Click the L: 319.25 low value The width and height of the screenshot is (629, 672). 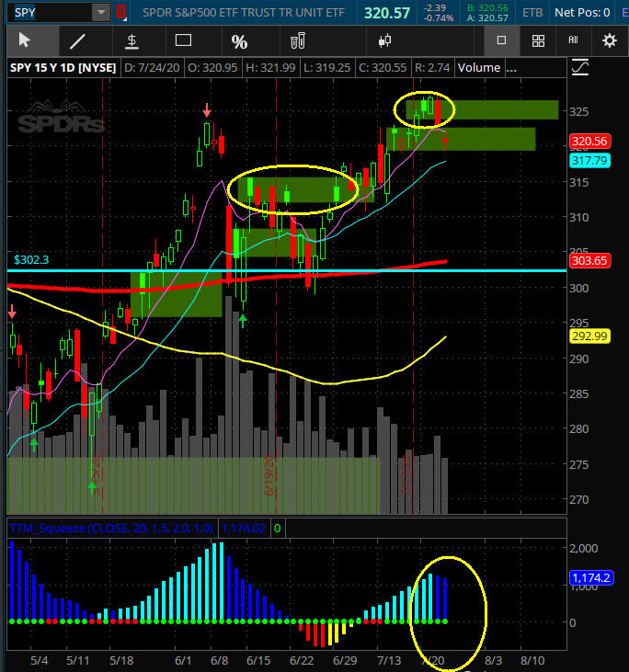pyautogui.click(x=326, y=68)
